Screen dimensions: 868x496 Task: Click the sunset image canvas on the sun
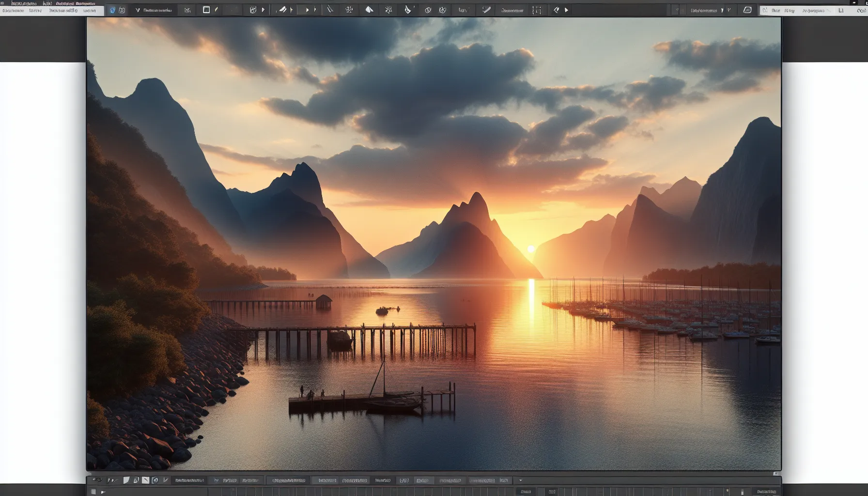[531, 249]
